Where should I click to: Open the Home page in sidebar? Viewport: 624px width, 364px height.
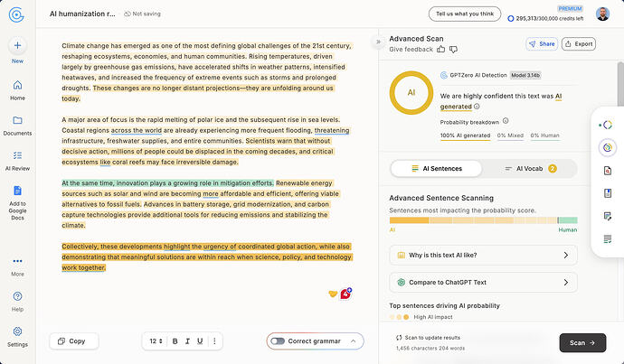(17, 90)
